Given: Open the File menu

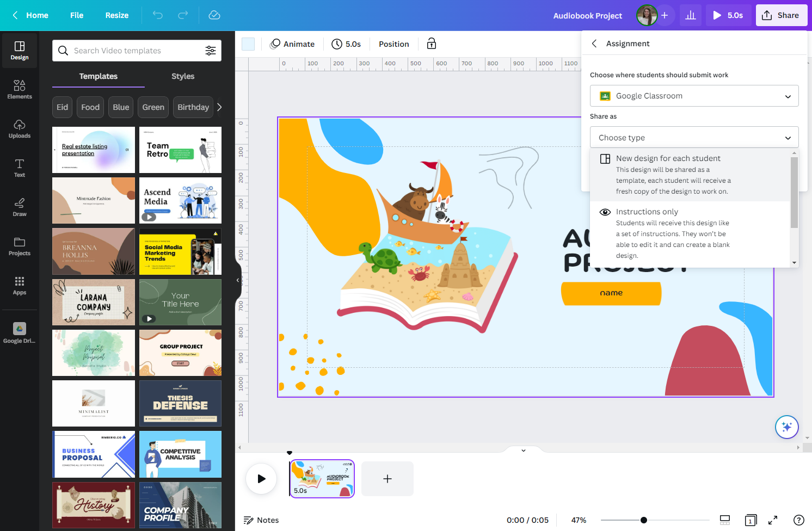Looking at the screenshot, I should click(77, 15).
